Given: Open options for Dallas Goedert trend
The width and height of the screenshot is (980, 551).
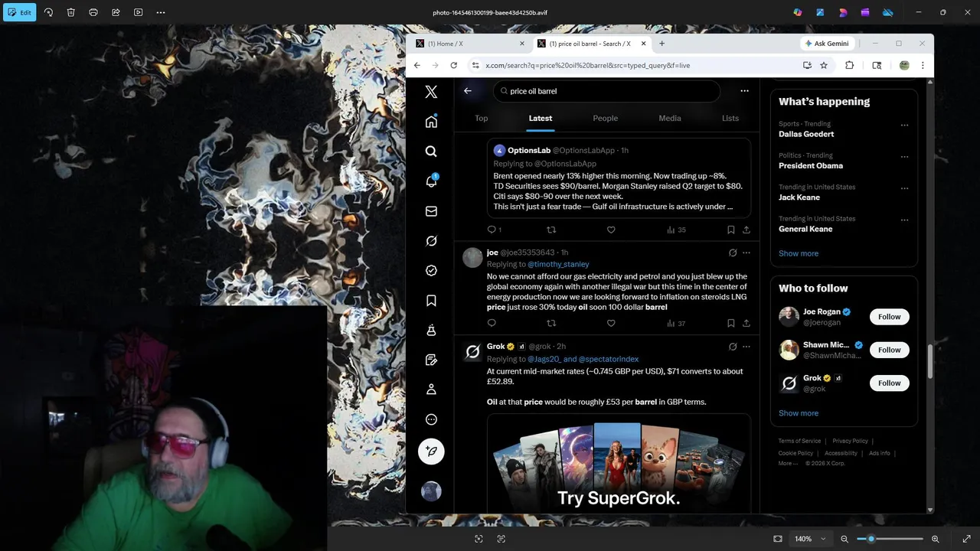Looking at the screenshot, I should [x=904, y=125].
